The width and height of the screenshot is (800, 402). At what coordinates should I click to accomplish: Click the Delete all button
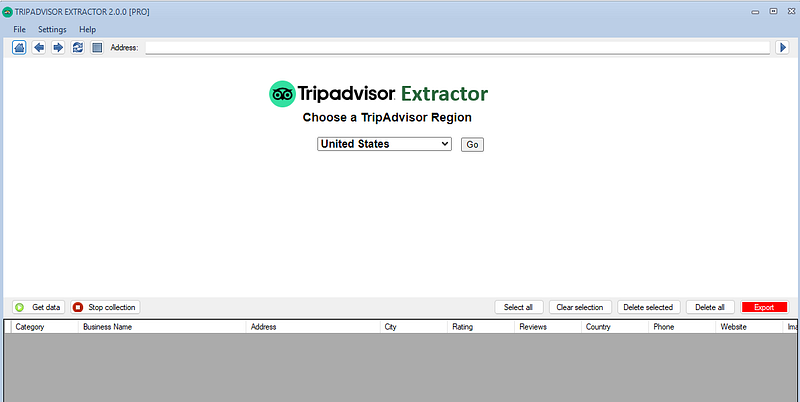[x=710, y=307]
